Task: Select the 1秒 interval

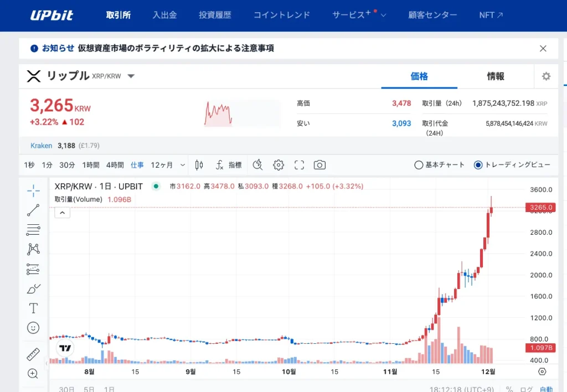Action: [x=29, y=165]
